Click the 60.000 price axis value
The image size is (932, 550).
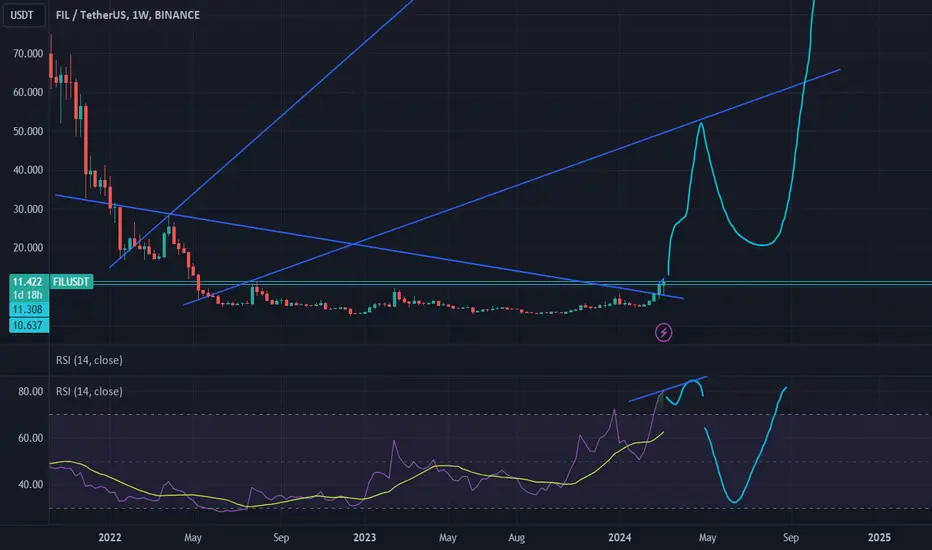pyautogui.click(x=28, y=92)
